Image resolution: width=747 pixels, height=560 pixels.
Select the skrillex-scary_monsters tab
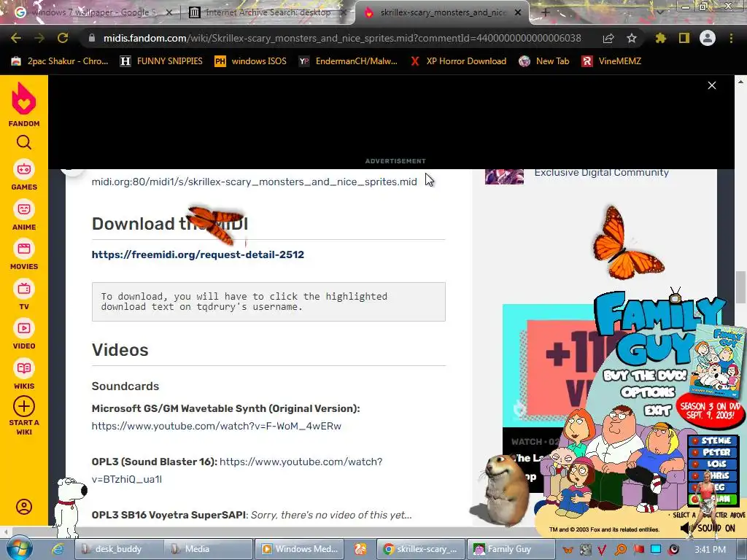441,12
